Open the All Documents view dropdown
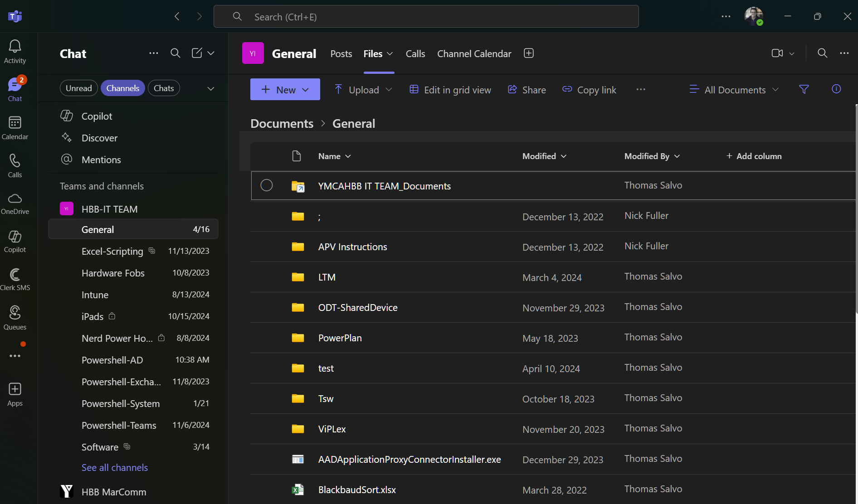This screenshot has width=858, height=504. pyautogui.click(x=734, y=90)
